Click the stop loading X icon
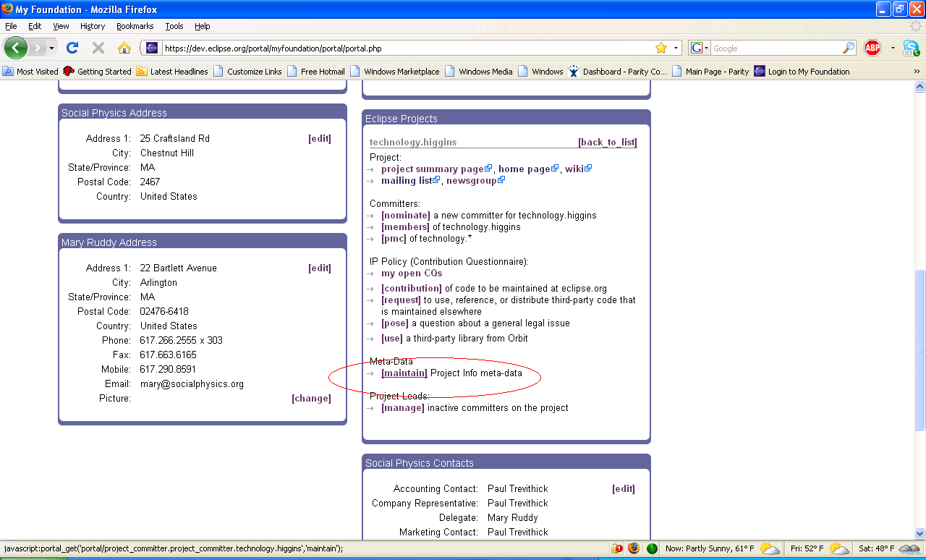Image resolution: width=926 pixels, height=560 pixels. pos(98,48)
